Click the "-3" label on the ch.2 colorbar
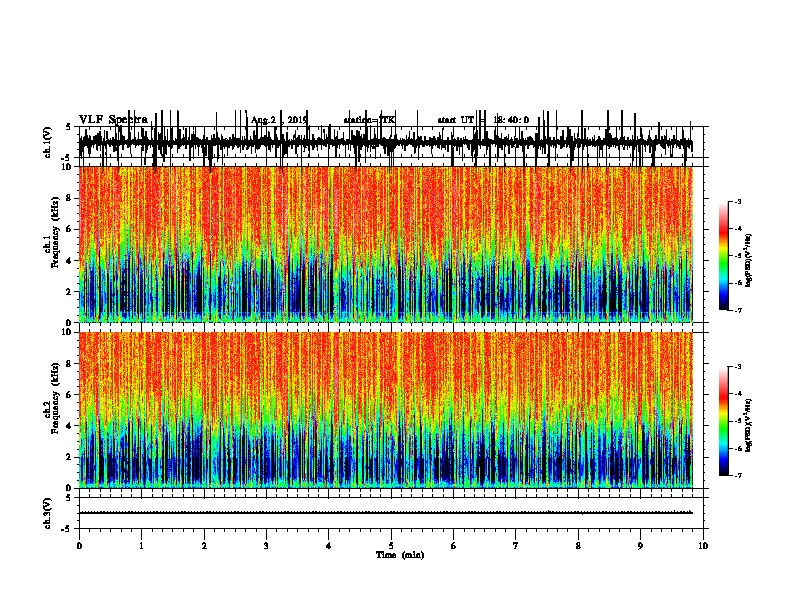Viewport: 792px width, 612px height. [x=738, y=367]
